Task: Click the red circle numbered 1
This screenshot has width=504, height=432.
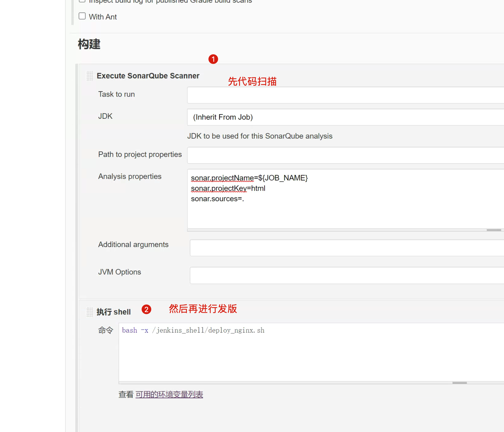Action: [x=213, y=59]
